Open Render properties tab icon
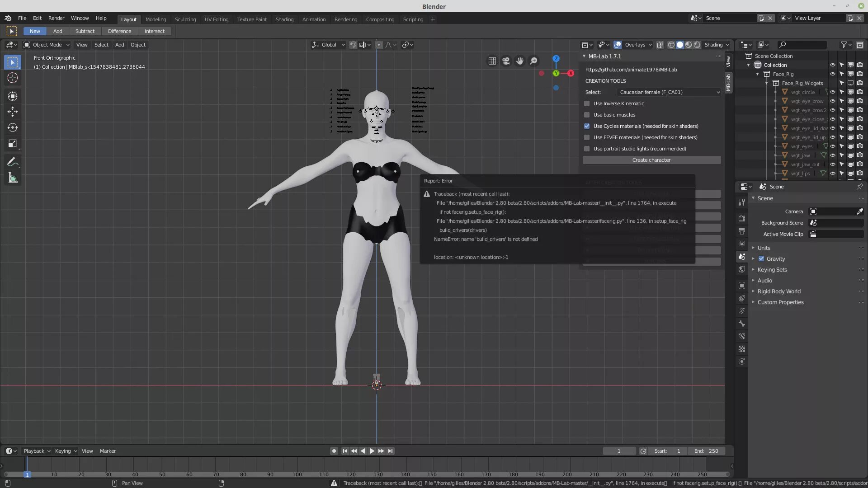 point(742,219)
